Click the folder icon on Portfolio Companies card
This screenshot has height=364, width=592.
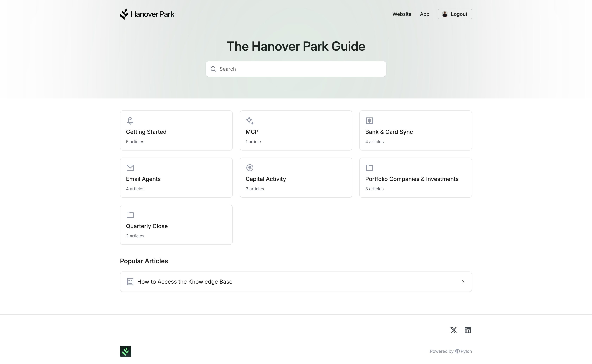point(369,168)
